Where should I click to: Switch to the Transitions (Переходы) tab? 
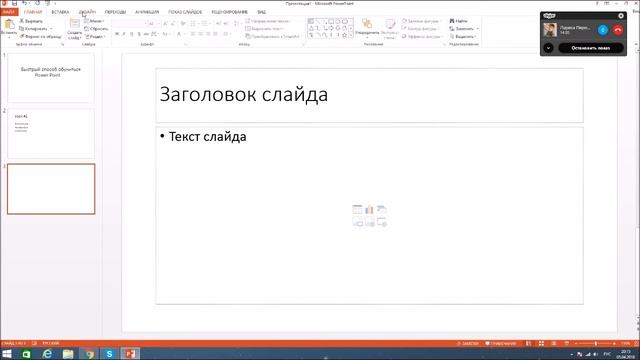click(116, 12)
